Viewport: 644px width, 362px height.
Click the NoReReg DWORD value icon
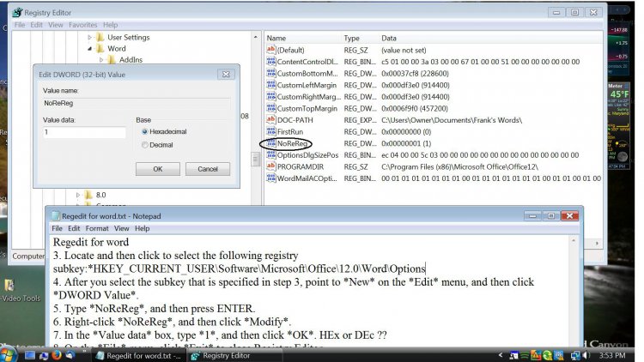tap(270, 143)
